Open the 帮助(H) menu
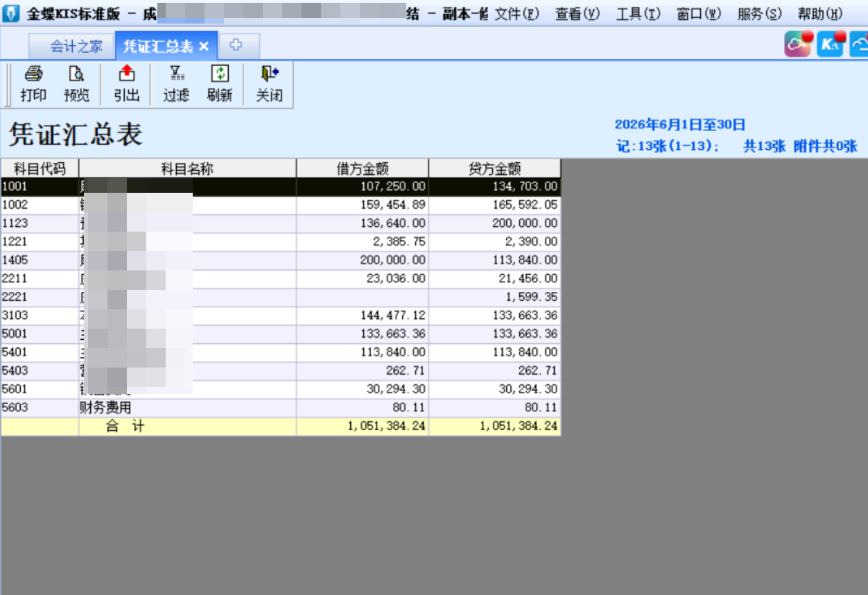This screenshot has width=868, height=595. point(821,14)
